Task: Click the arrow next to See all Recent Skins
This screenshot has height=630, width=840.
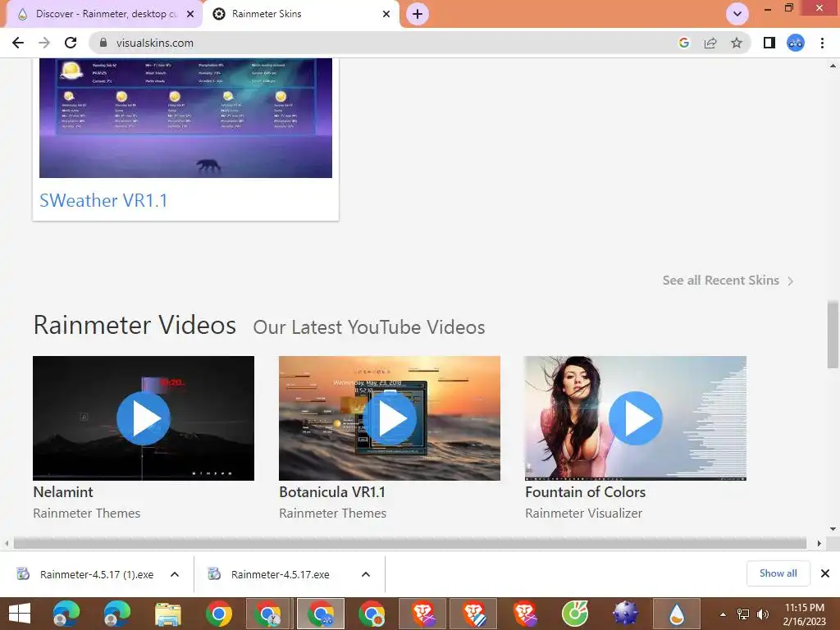Action: pos(790,281)
